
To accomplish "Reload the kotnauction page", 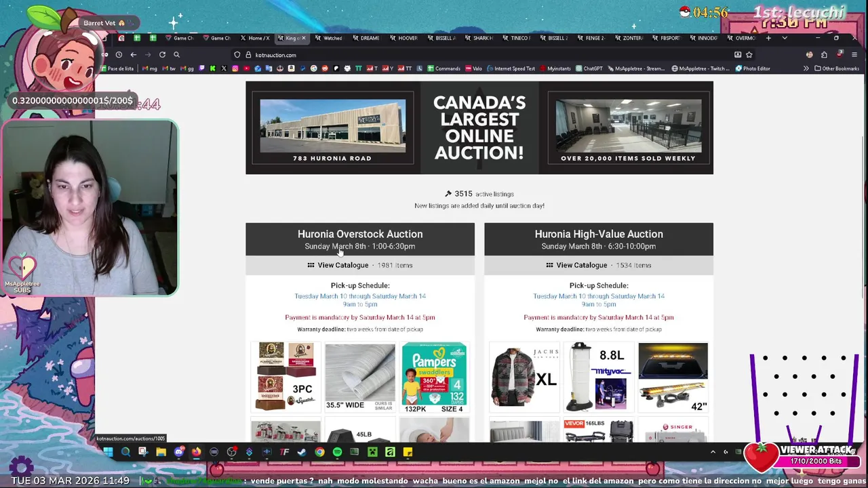I will (162, 55).
